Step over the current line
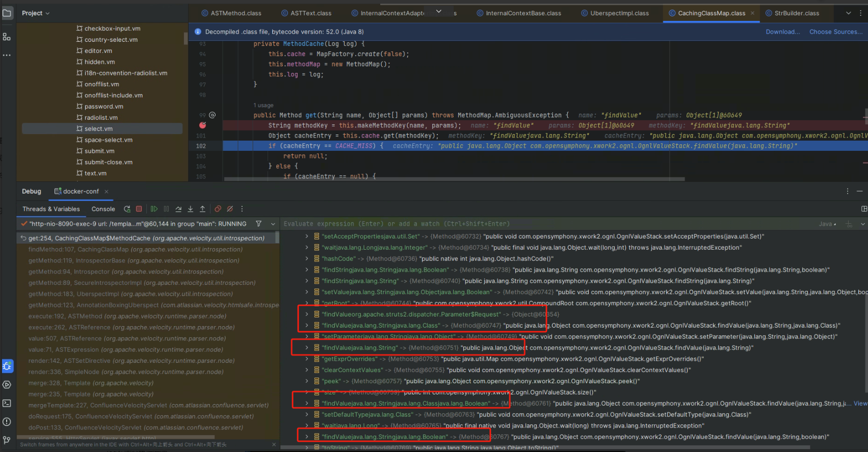This screenshot has width=868, height=452. [x=178, y=209]
